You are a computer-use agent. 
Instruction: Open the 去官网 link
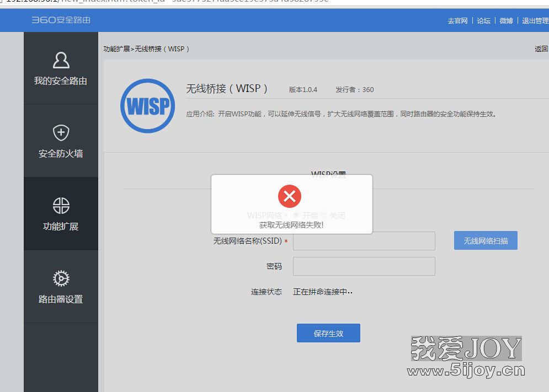point(457,20)
